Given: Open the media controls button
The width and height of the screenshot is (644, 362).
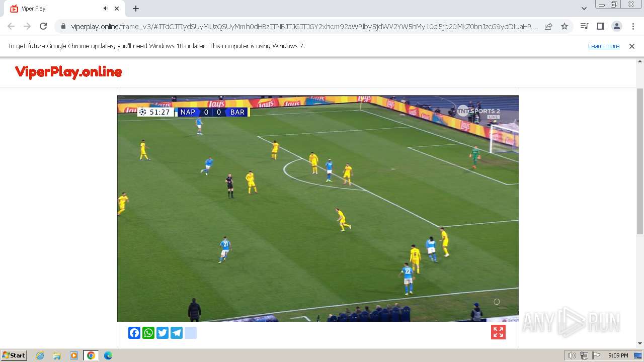Looking at the screenshot, I should tap(584, 26).
